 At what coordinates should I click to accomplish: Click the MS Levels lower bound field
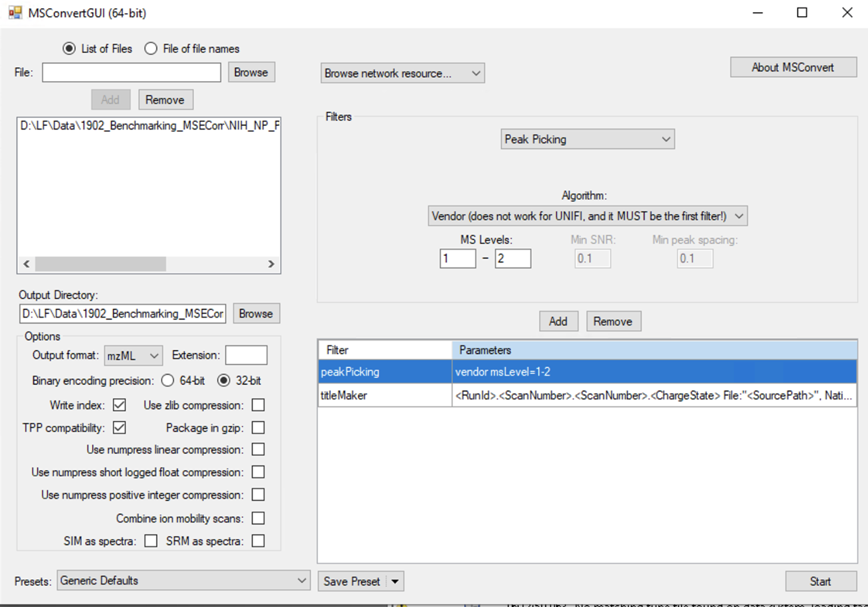(x=458, y=259)
